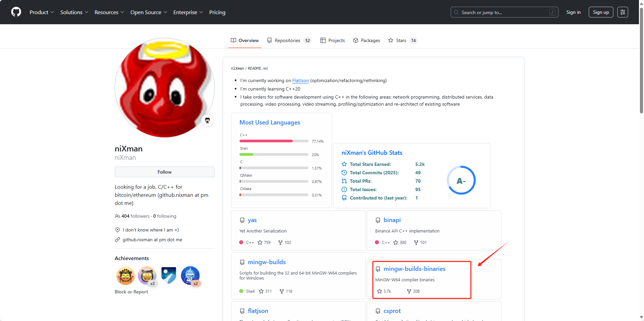Open mingw-builds-binaries forks 208
This screenshot has height=321, width=644.
(413, 291)
